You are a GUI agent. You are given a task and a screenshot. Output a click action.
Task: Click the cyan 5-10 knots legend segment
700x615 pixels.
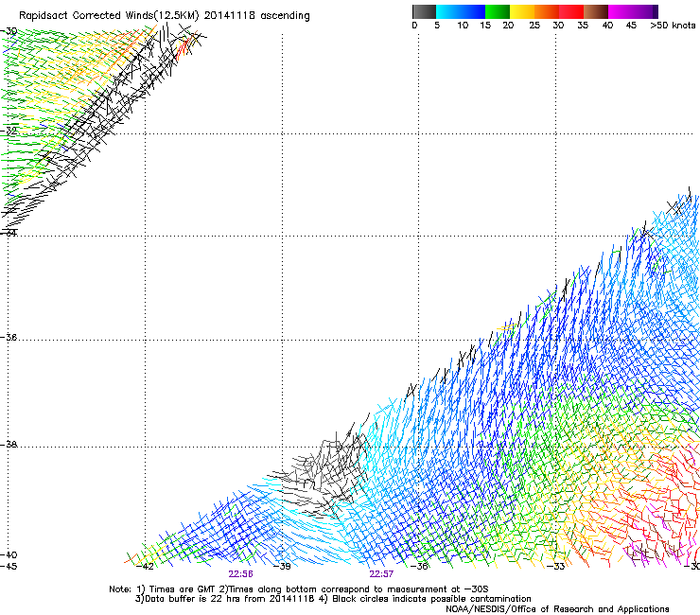point(448,11)
